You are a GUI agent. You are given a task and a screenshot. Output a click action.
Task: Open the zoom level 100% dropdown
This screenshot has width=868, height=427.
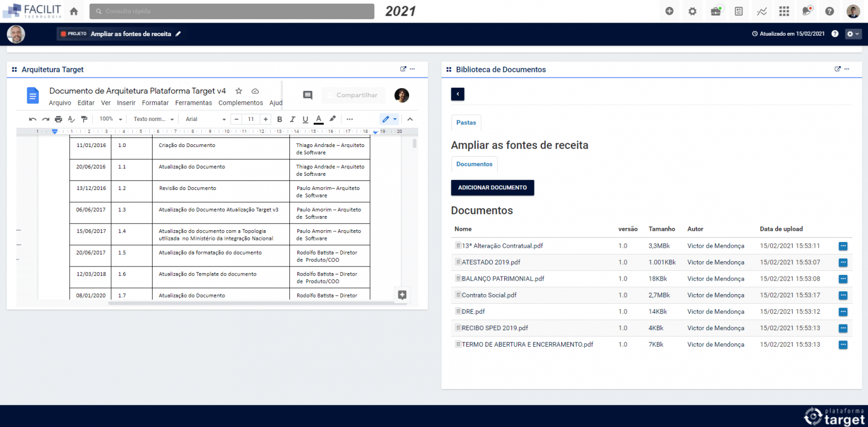coord(109,119)
